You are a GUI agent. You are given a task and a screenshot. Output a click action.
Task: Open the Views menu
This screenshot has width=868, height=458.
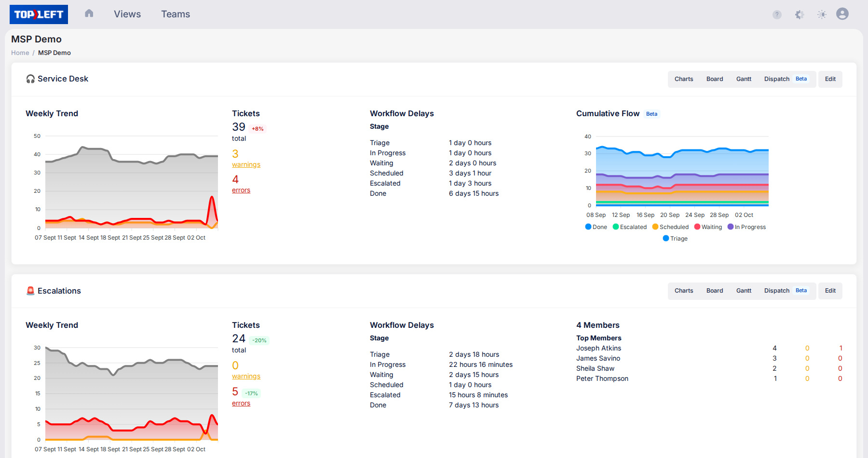(x=127, y=14)
